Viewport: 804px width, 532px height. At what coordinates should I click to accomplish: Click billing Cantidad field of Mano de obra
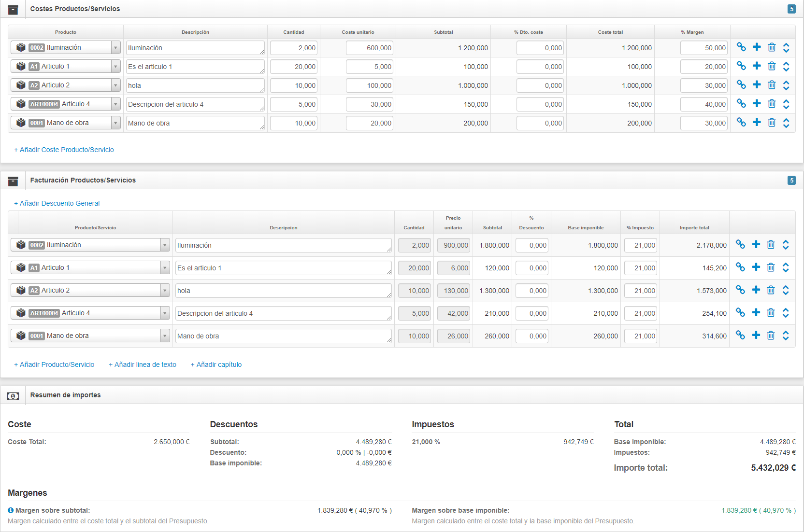pyautogui.click(x=415, y=336)
